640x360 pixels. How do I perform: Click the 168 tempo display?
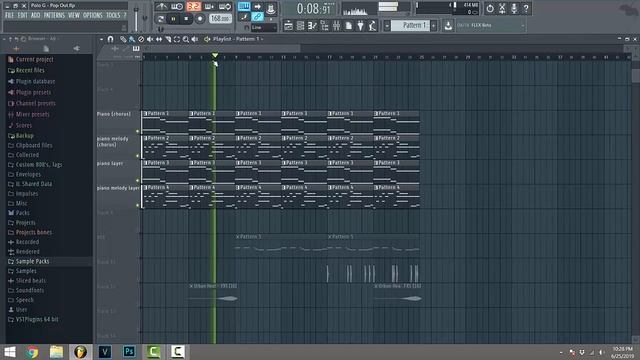220,19
